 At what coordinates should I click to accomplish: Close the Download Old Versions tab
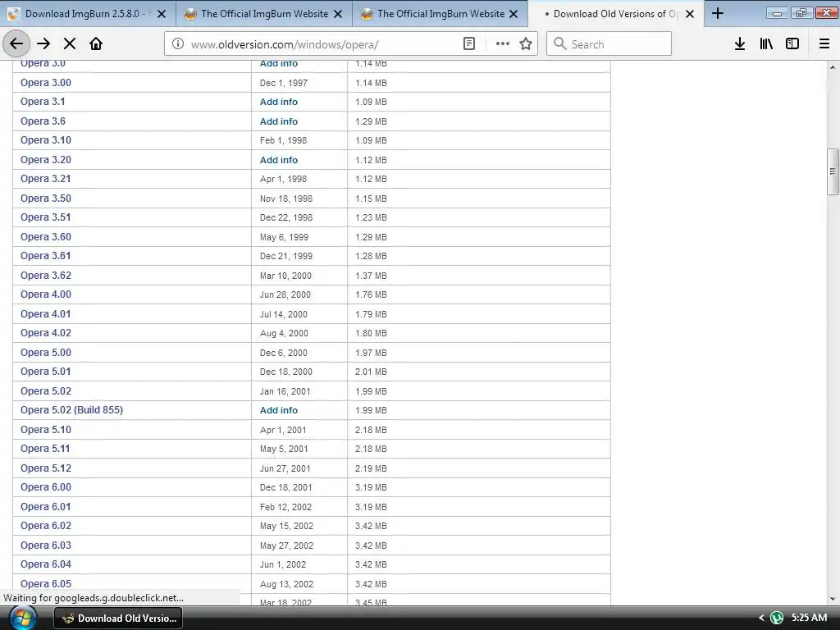(x=690, y=15)
